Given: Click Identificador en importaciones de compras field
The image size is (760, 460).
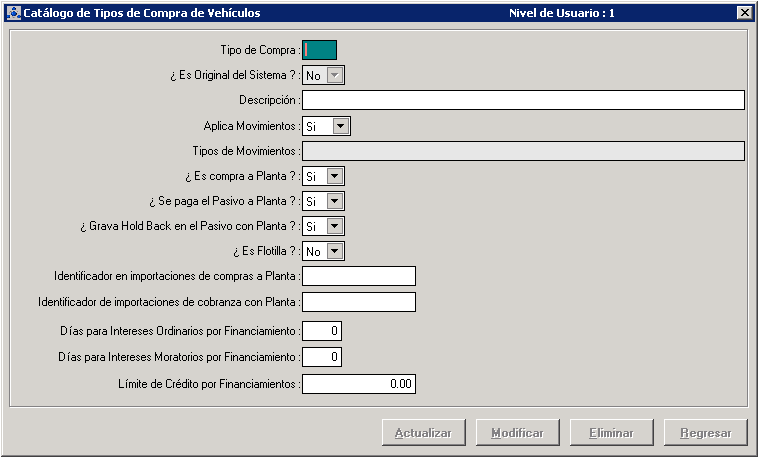Looking at the screenshot, I should coord(358,276).
